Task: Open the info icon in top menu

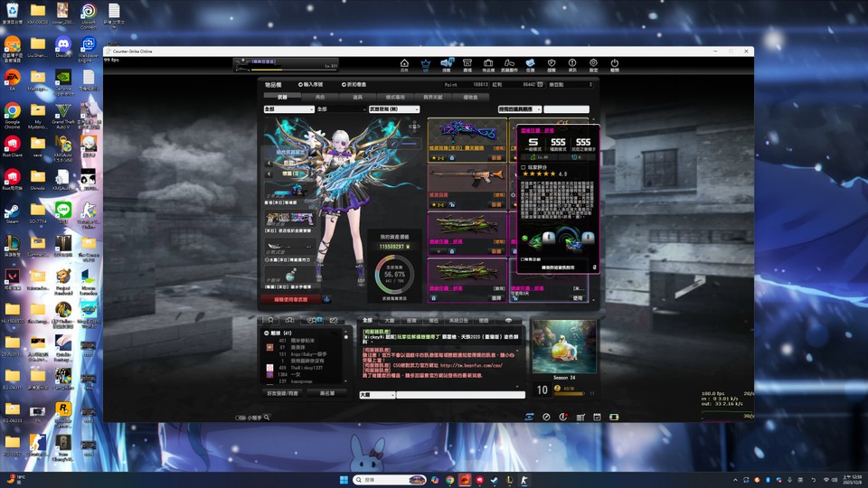Action: click(572, 64)
